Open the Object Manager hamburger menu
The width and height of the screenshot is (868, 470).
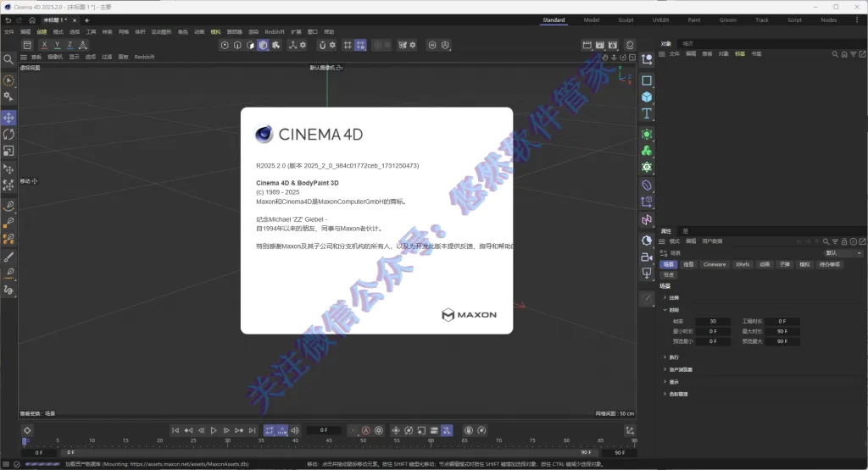tap(661, 54)
